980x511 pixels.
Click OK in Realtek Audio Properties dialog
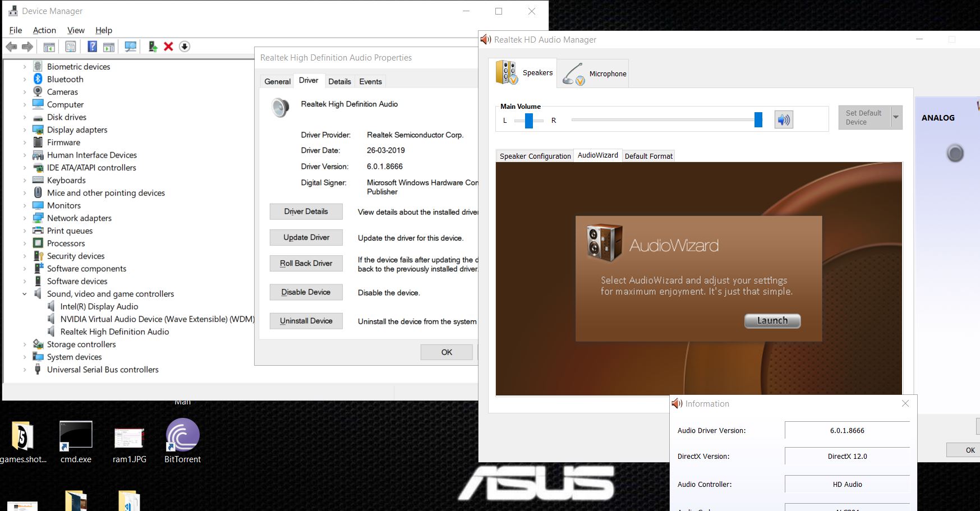(447, 352)
